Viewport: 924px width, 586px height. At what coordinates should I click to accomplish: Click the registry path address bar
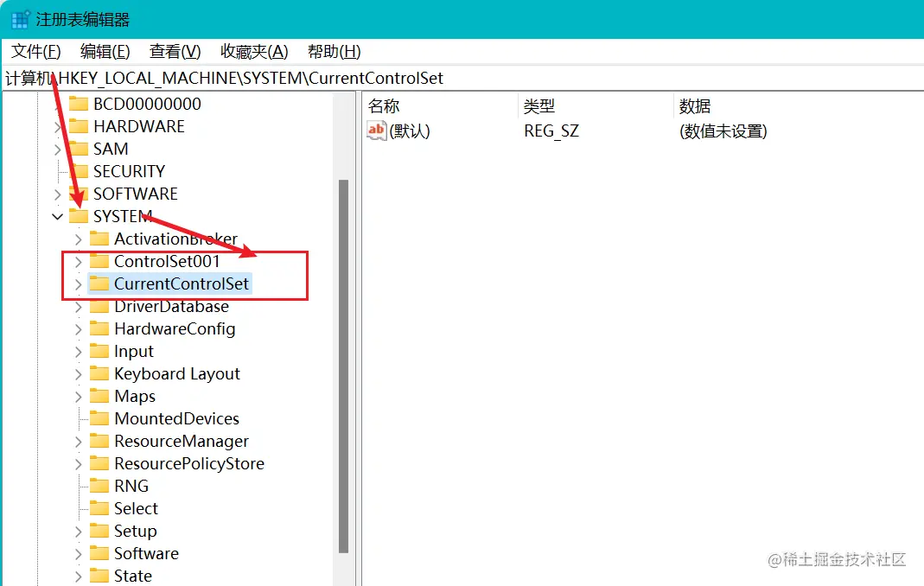462,79
